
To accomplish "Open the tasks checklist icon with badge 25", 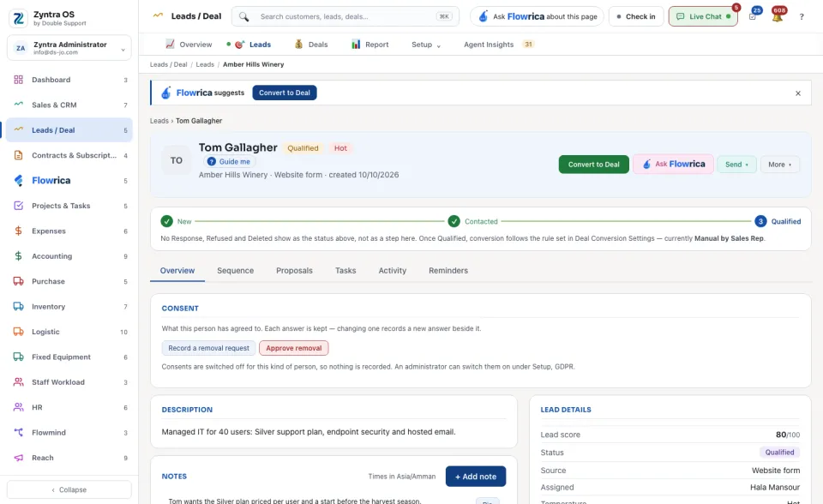I will [x=753, y=17].
